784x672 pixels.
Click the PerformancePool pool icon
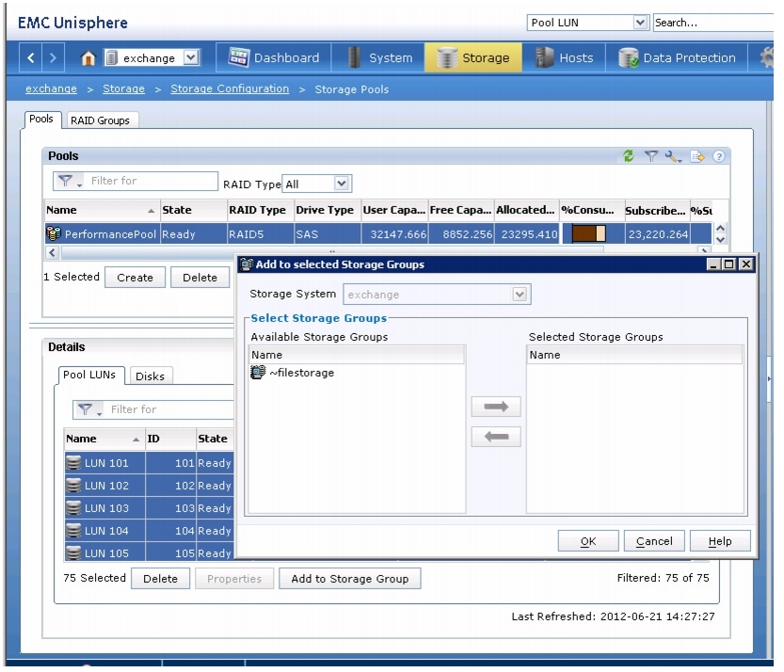54,233
